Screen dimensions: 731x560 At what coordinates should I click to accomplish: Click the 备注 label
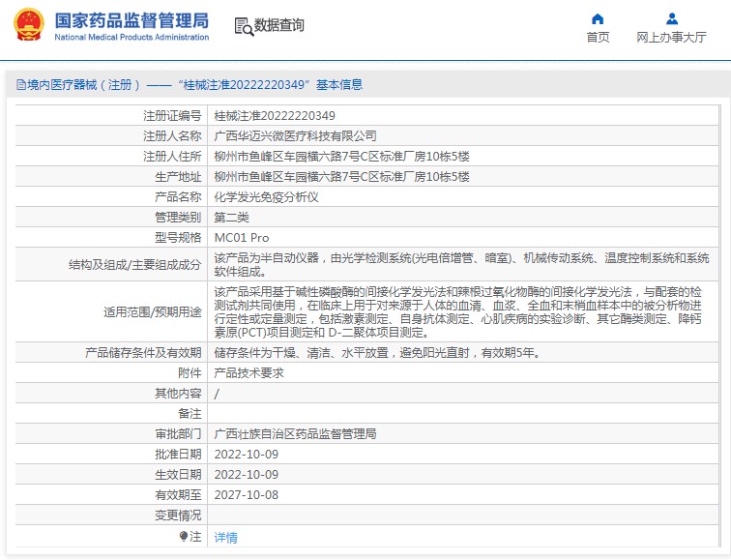pyautogui.click(x=190, y=414)
